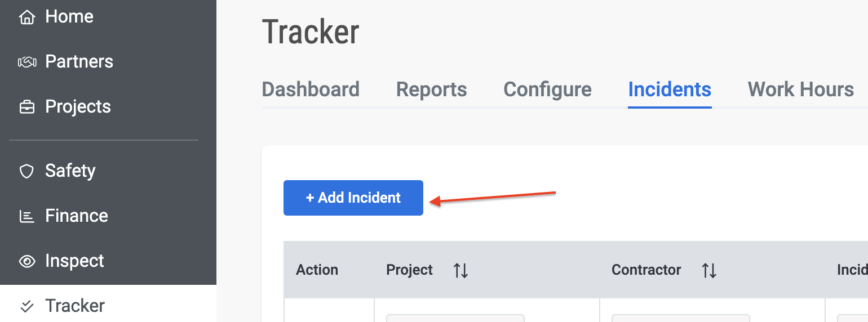Viewport: 868px width, 322px height.
Task: Click the Home house icon
Action: click(x=26, y=17)
